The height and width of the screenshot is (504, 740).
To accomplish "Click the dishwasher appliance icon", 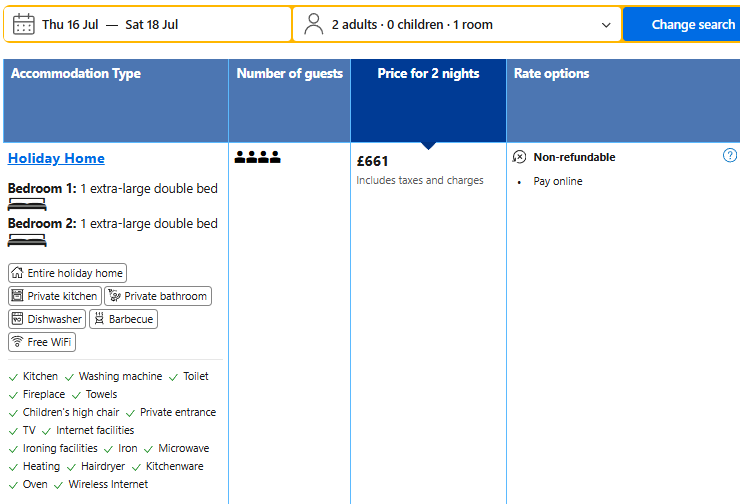I will click(x=17, y=319).
